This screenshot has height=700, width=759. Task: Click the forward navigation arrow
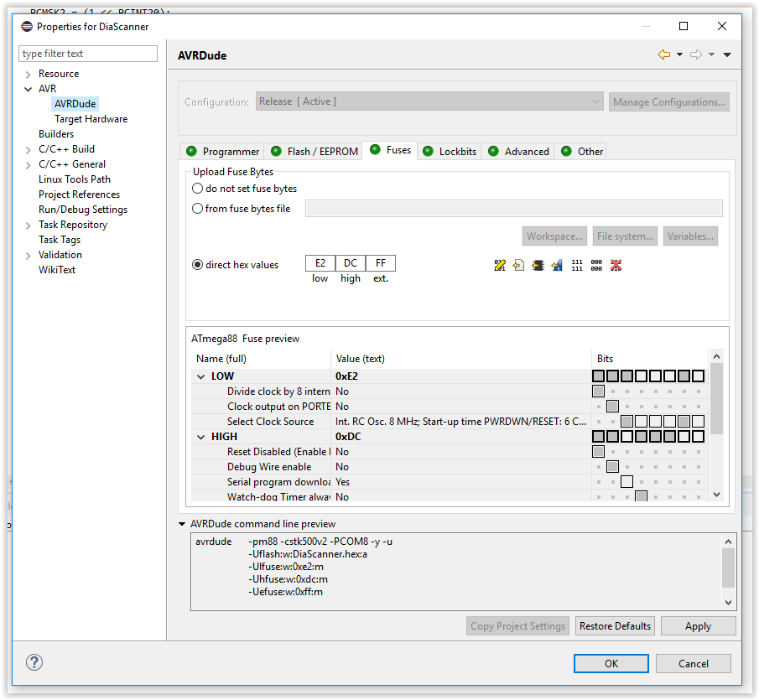click(x=696, y=54)
